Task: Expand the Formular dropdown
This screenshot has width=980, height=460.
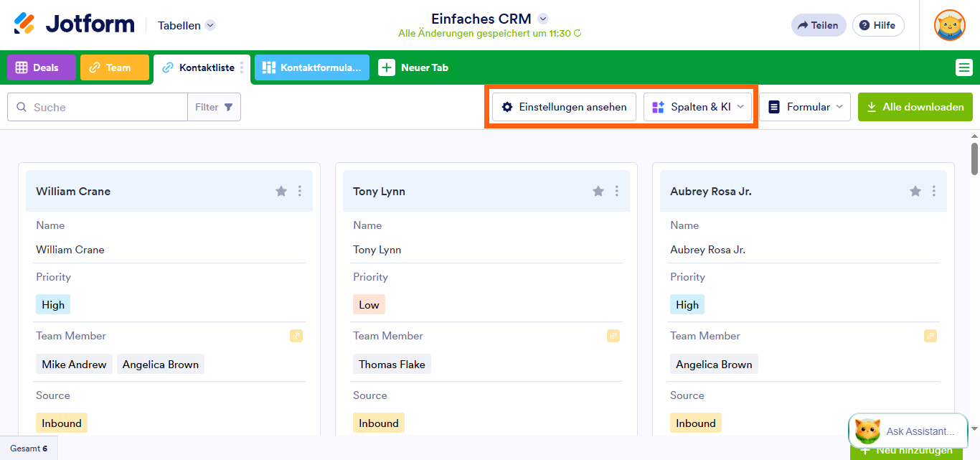Action: (805, 107)
